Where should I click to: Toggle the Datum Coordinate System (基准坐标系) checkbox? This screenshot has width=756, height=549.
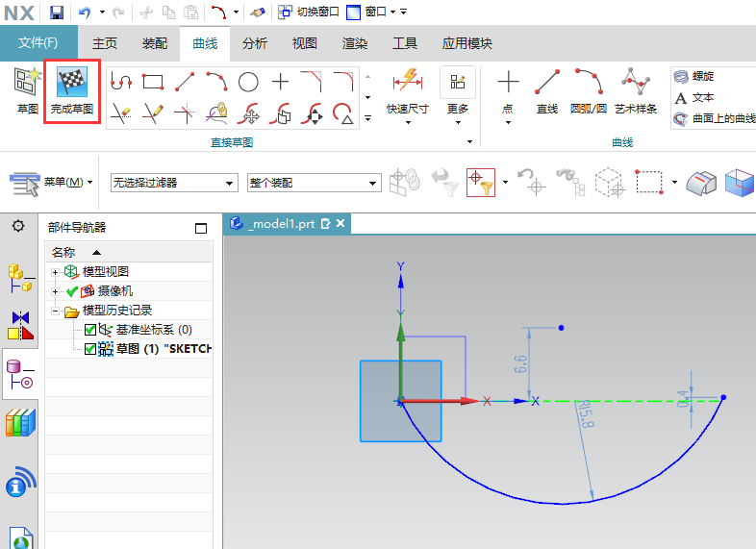point(90,330)
